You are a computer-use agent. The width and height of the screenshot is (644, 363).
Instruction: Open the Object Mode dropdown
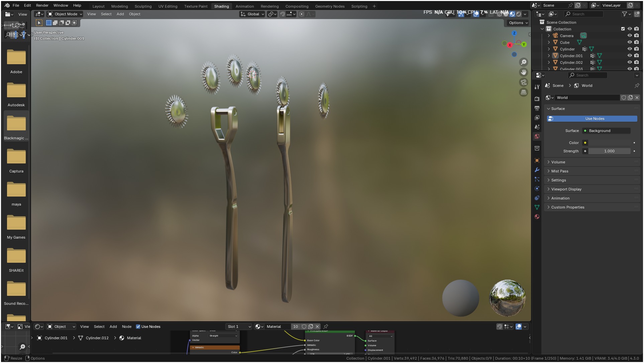[65, 14]
